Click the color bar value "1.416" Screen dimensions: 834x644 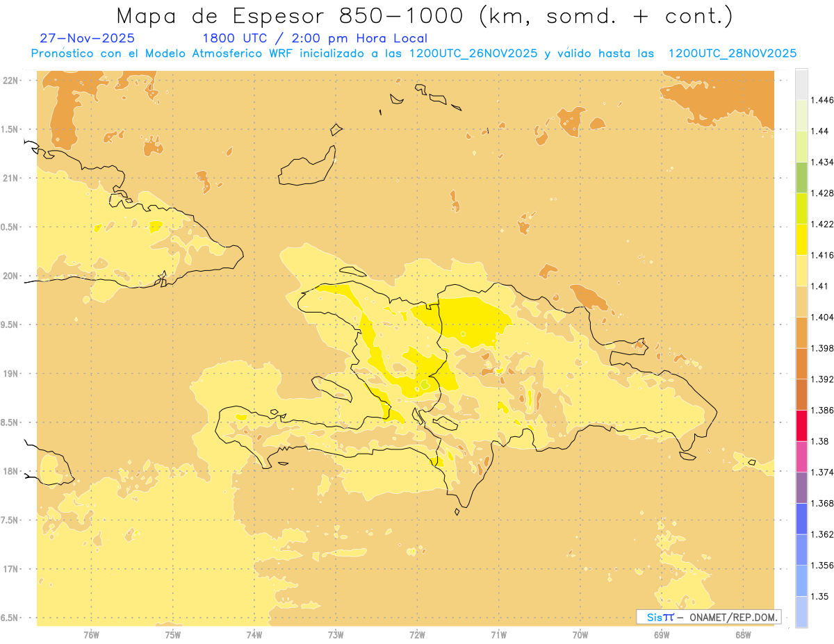(822, 255)
